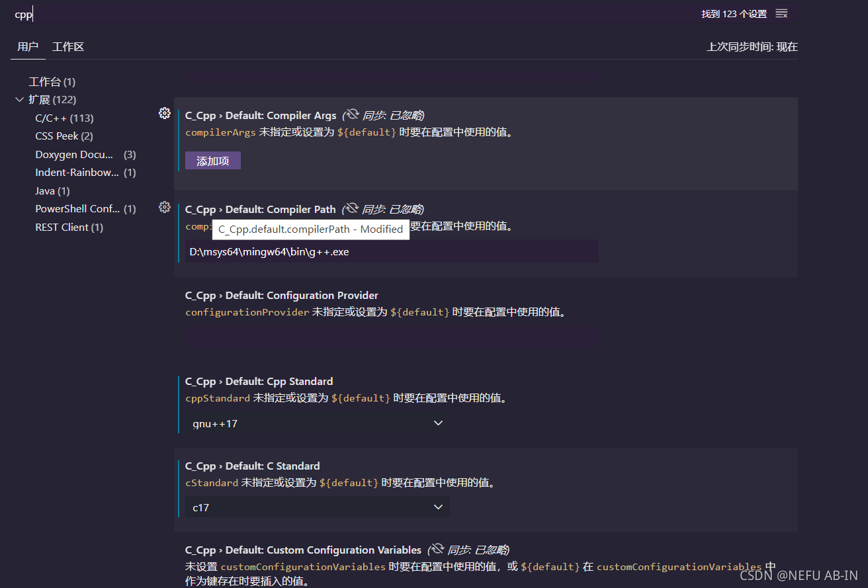This screenshot has height=588, width=868.
Task: Open the gear menu for Compiler Args setting
Action: (164, 113)
